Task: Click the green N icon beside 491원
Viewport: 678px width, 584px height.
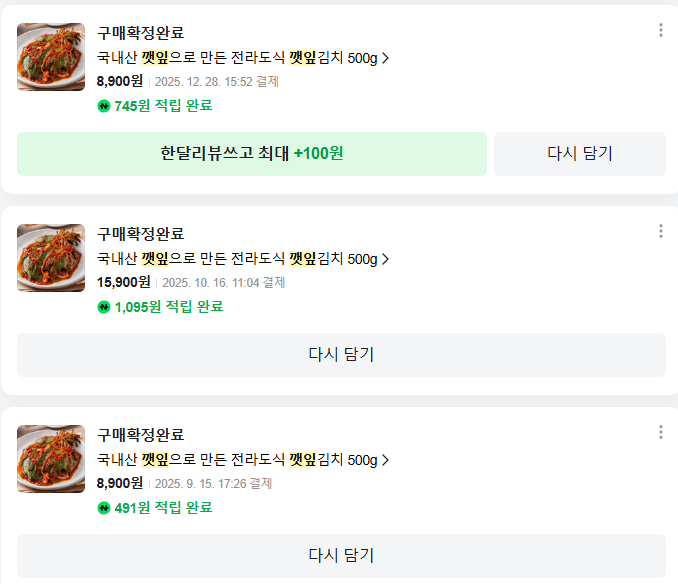Action: [103, 508]
